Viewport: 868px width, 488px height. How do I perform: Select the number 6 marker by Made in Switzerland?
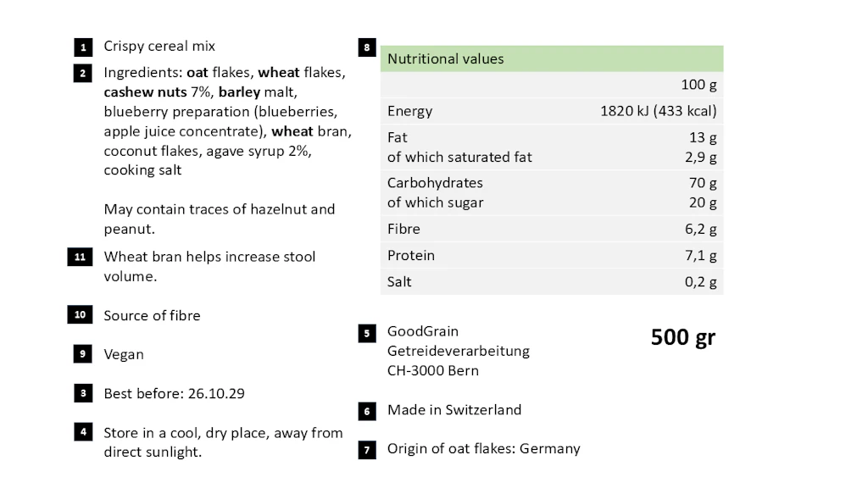click(367, 412)
